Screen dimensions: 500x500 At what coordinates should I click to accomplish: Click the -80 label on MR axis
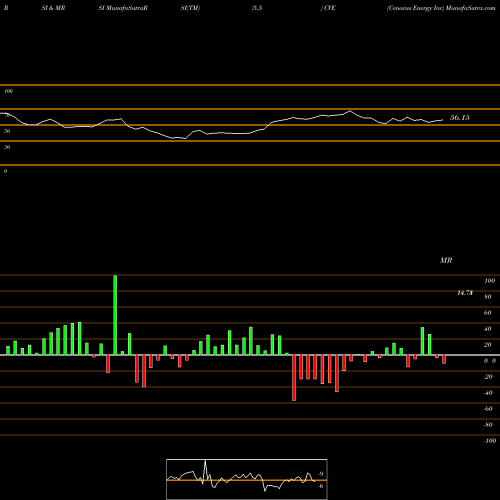(x=488, y=425)
